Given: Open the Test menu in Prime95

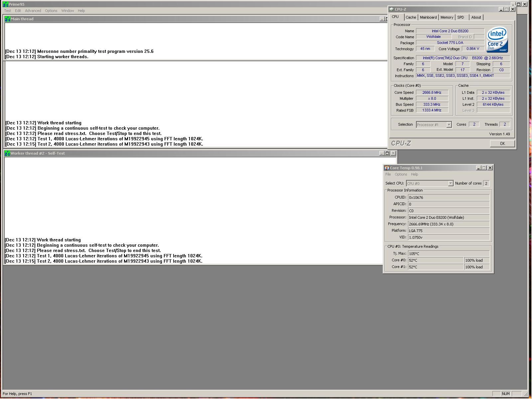Looking at the screenshot, I should click(8, 11).
